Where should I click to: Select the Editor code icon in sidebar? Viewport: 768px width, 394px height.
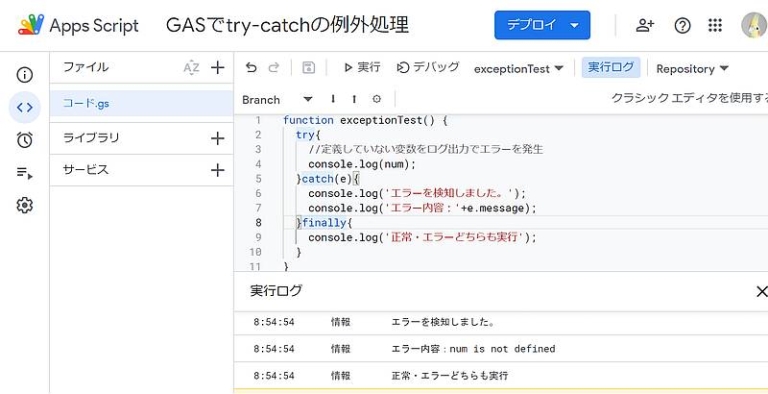(24, 107)
